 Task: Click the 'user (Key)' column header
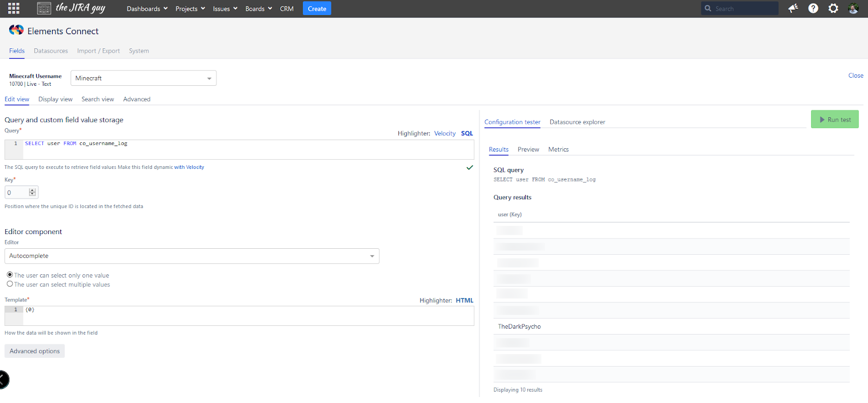[510, 215]
